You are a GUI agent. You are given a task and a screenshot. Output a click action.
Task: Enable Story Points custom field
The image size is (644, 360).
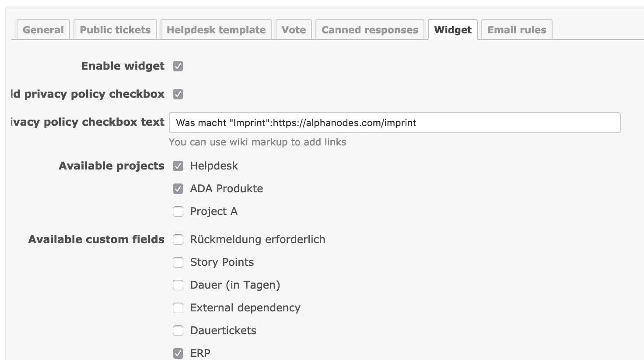pos(178,262)
